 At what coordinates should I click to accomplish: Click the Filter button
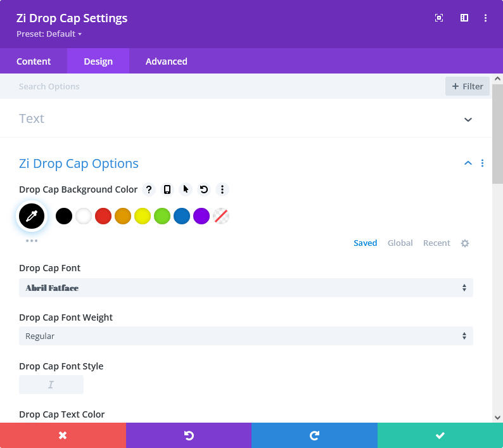[x=468, y=86]
